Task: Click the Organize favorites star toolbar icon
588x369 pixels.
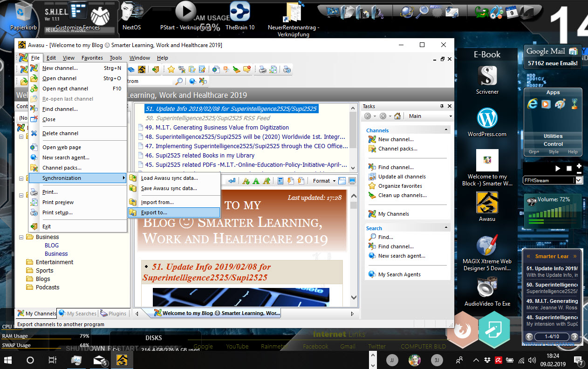Action: coord(171,69)
